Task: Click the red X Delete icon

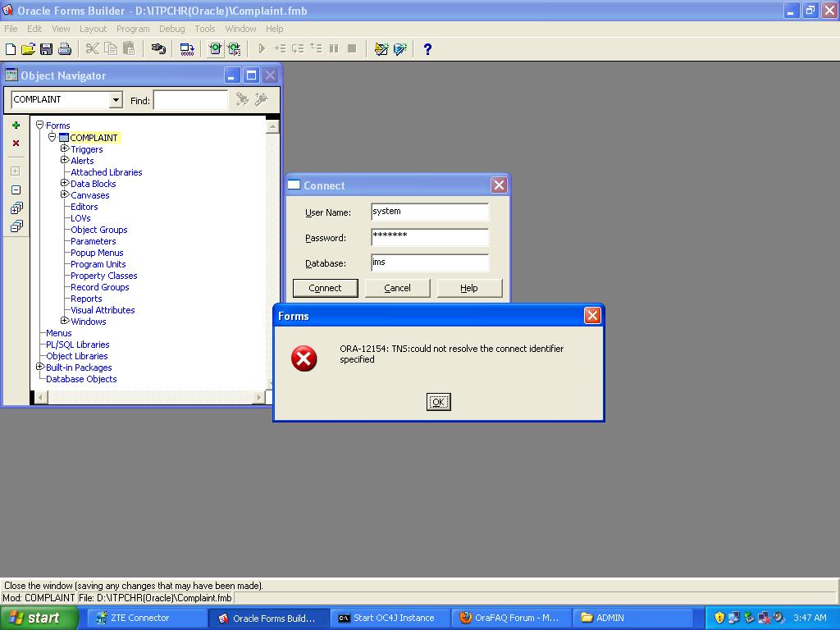Action: click(x=16, y=144)
